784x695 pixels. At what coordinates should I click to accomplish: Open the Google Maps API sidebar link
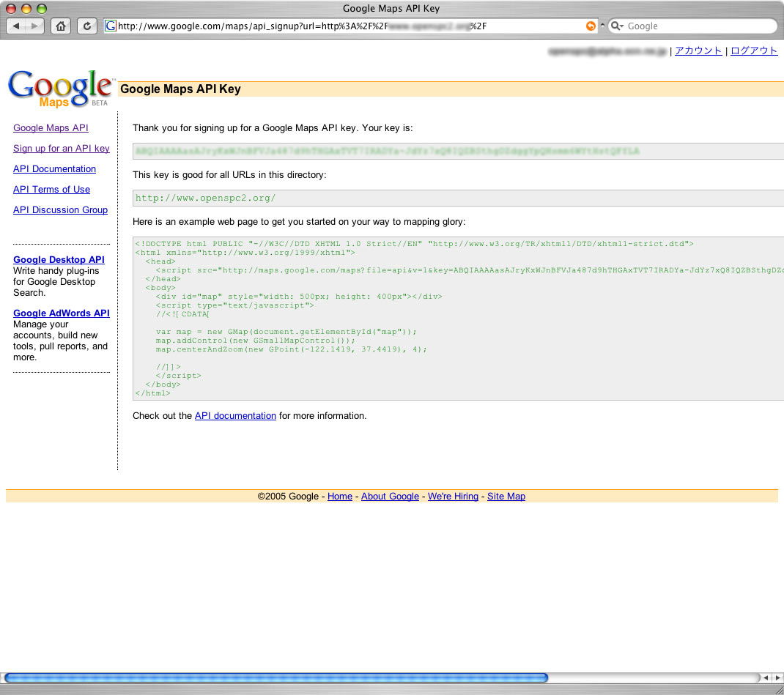pyautogui.click(x=51, y=128)
